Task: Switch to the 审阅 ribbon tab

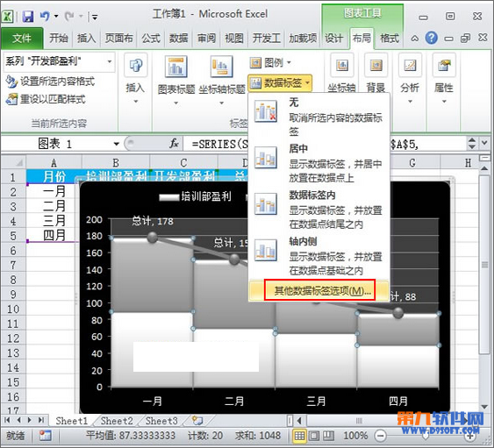Action: [206, 39]
